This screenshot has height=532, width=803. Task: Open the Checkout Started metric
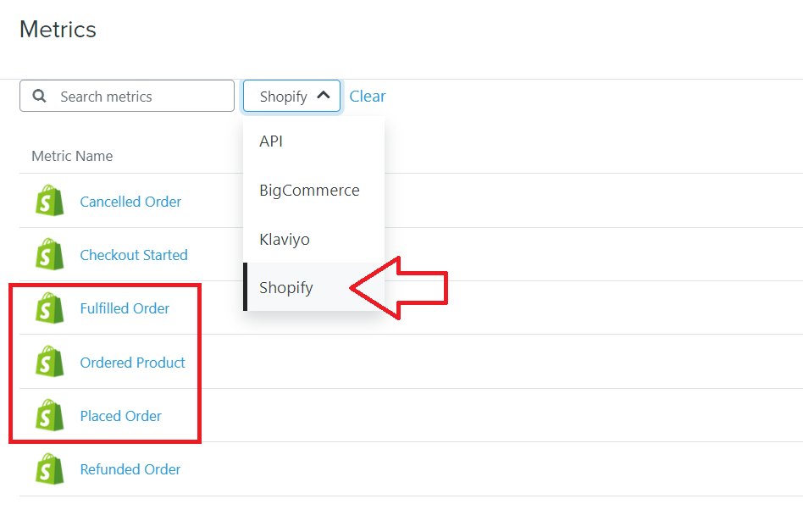[x=134, y=255]
